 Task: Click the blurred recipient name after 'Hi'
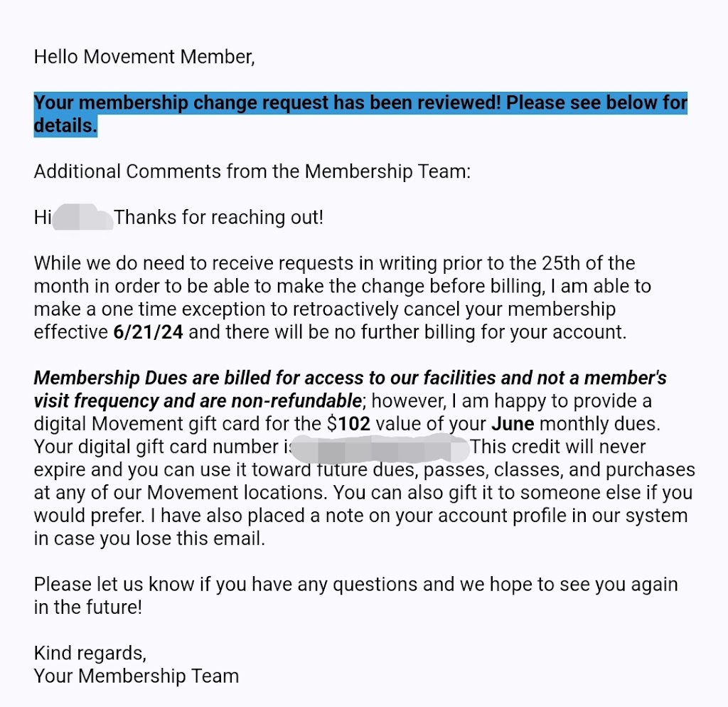click(x=83, y=218)
